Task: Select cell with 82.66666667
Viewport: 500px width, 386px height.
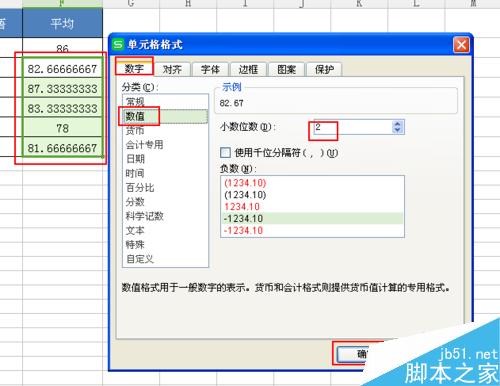Action: 62,69
